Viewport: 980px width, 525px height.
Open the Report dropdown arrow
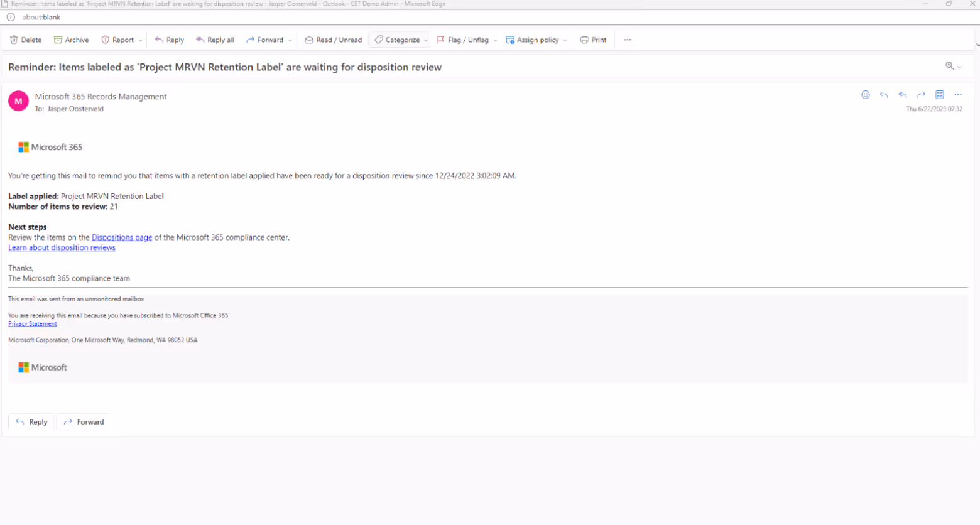[x=141, y=40]
